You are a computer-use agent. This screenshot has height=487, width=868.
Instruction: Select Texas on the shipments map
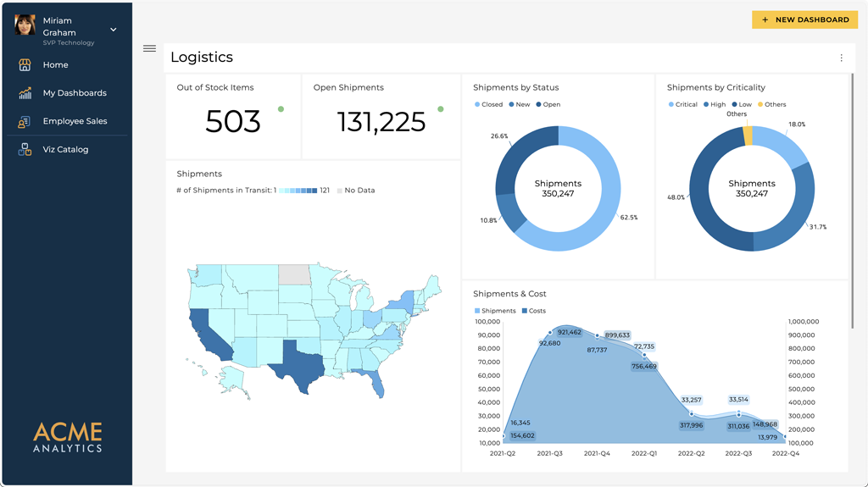coord(297,364)
